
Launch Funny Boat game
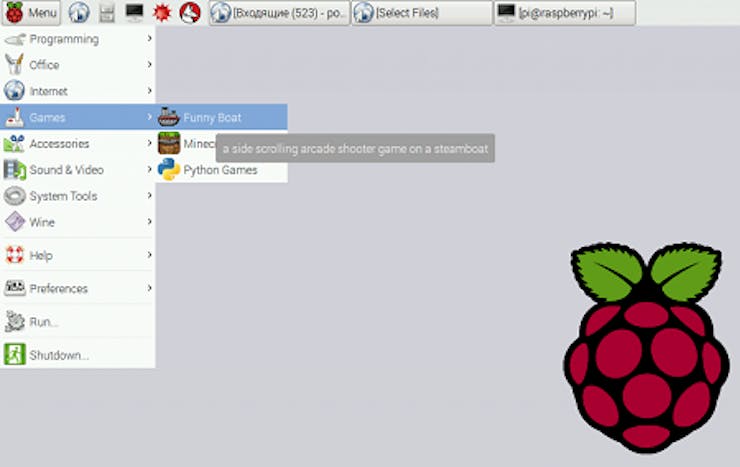[221, 117]
